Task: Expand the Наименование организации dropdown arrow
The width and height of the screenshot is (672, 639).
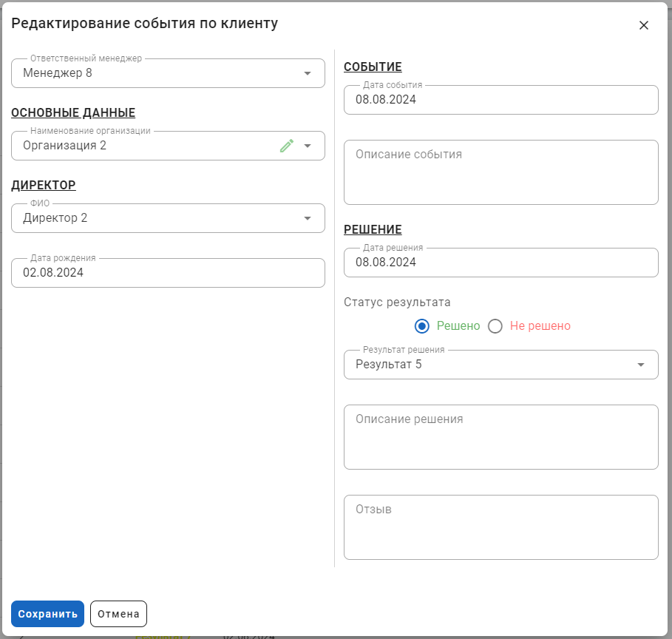Action: [308, 146]
